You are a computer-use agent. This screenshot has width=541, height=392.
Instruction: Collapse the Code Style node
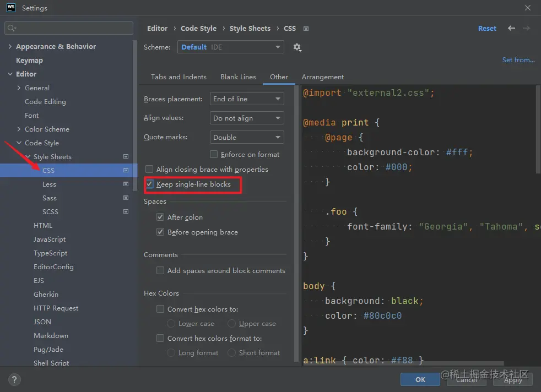pyautogui.click(x=19, y=143)
